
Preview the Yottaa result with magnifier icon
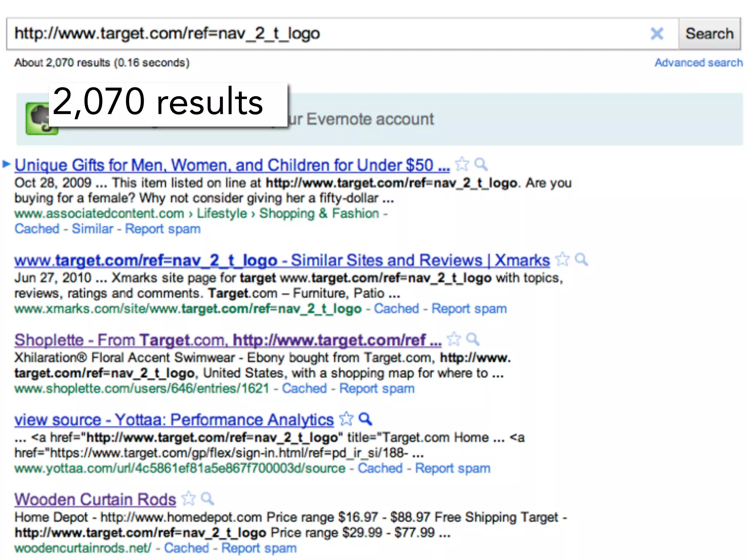tap(365, 419)
